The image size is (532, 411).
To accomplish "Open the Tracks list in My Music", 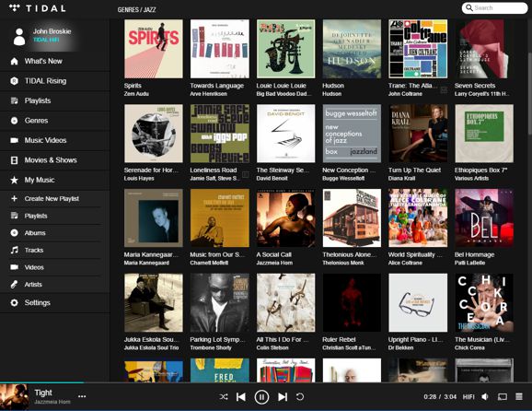I will (55, 250).
